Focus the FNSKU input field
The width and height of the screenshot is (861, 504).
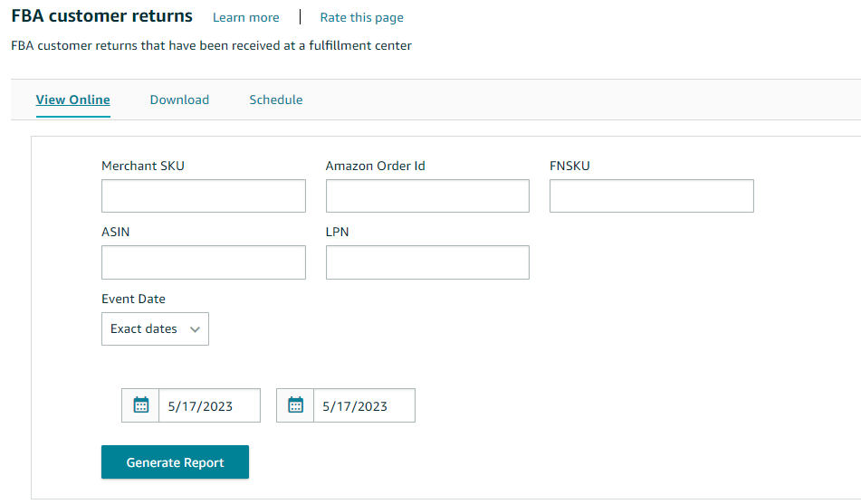pyautogui.click(x=652, y=196)
